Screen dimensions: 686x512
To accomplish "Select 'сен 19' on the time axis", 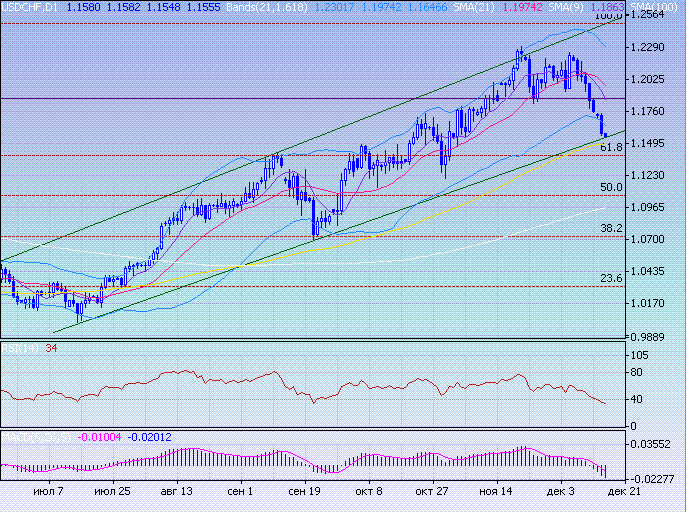I will click(304, 492).
